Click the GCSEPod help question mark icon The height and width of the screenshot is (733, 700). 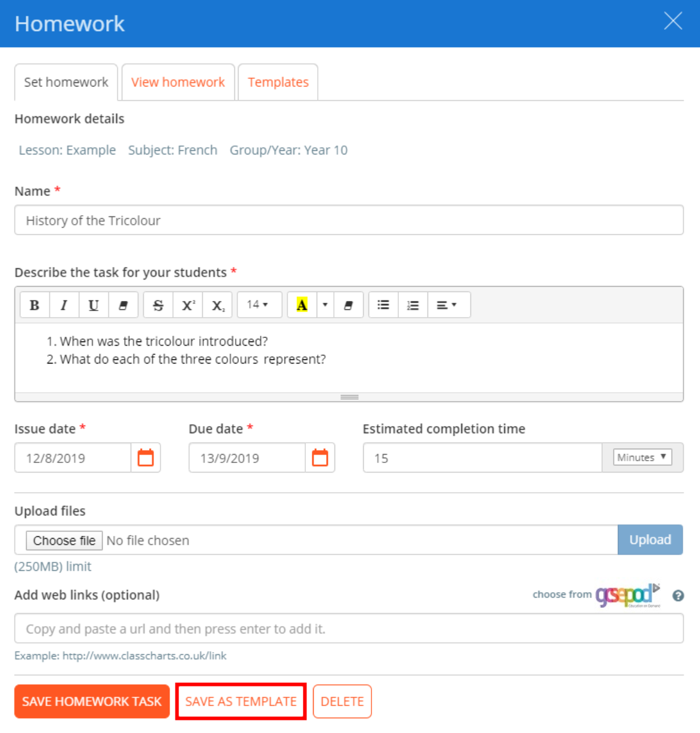(x=678, y=595)
